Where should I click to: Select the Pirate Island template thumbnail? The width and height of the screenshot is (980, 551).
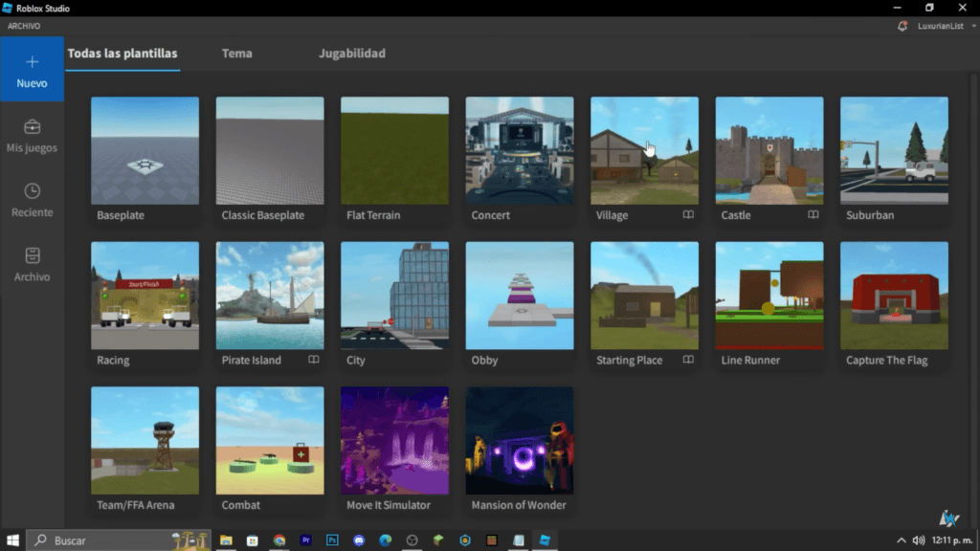point(270,296)
